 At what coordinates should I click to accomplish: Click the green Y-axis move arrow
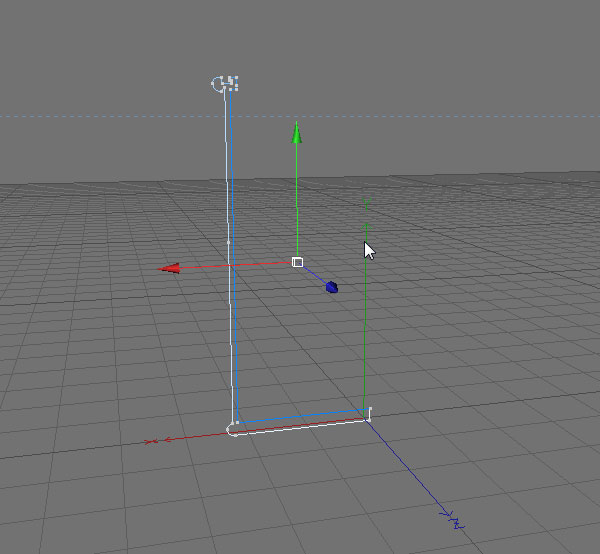(x=297, y=133)
